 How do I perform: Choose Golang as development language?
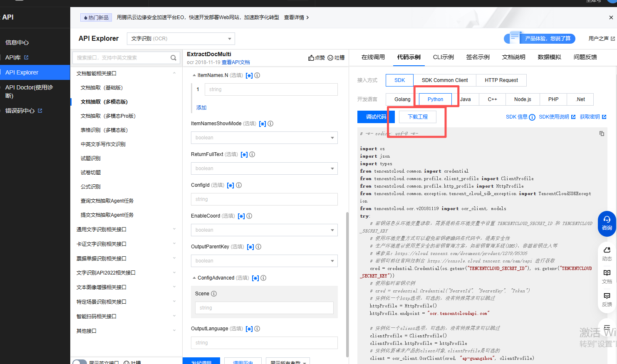pos(402,99)
